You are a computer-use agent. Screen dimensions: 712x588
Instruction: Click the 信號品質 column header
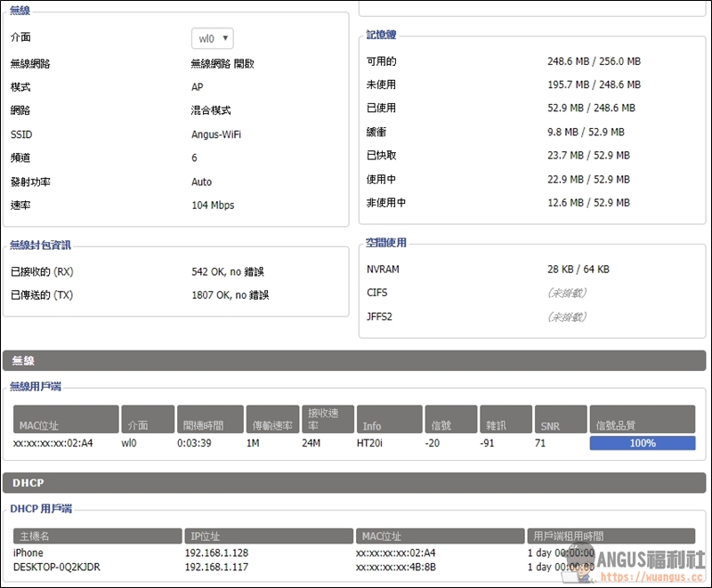(x=642, y=420)
